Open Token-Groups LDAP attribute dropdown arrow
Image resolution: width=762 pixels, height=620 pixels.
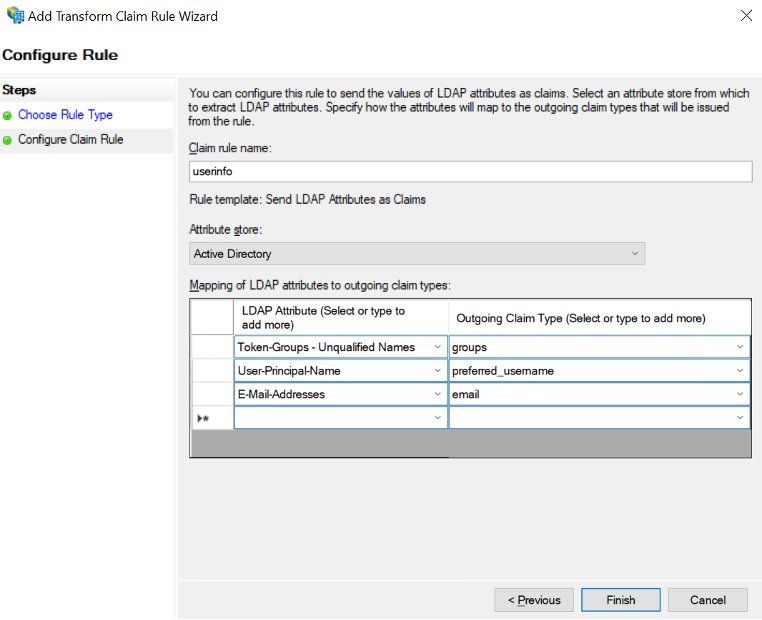click(x=438, y=347)
